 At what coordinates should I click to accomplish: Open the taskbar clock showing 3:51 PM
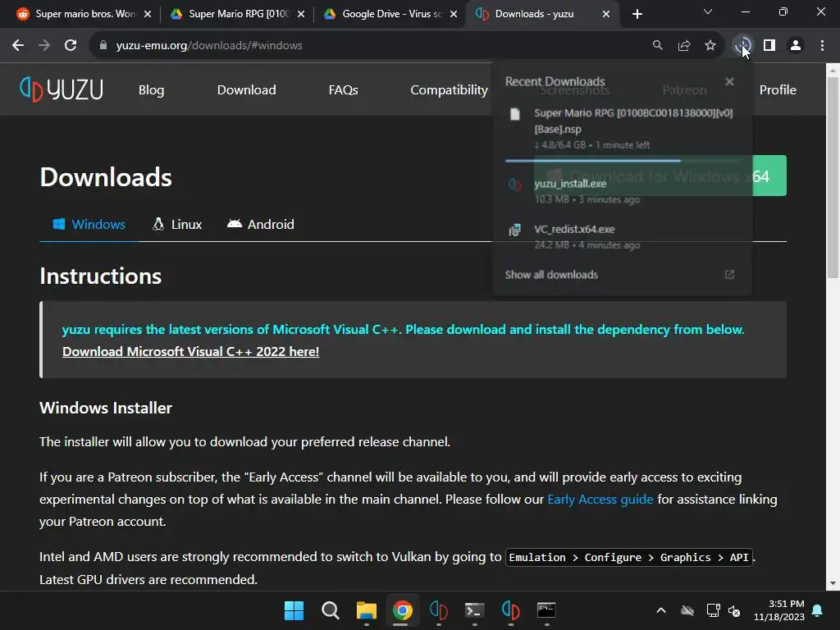pos(779,610)
